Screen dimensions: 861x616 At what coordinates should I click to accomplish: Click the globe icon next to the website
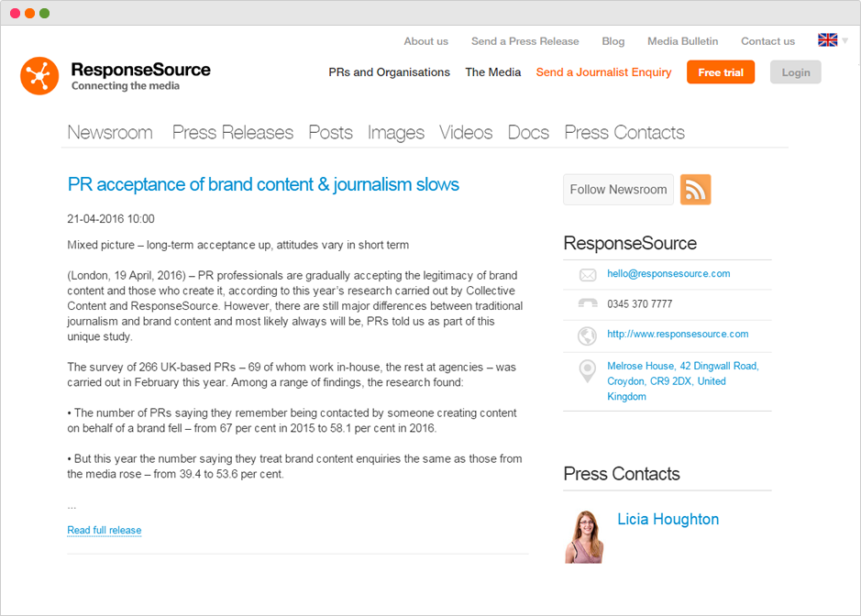pyautogui.click(x=587, y=334)
